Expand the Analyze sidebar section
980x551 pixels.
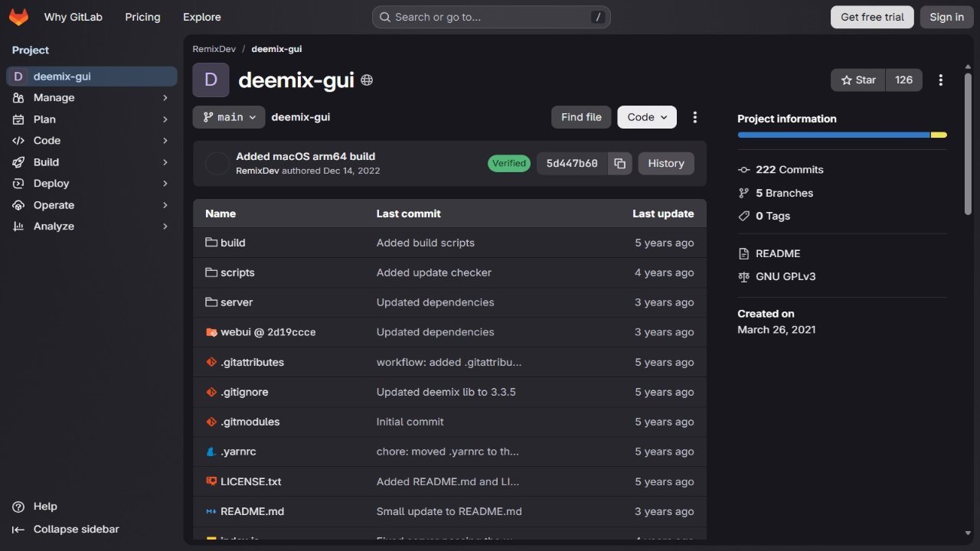91,227
